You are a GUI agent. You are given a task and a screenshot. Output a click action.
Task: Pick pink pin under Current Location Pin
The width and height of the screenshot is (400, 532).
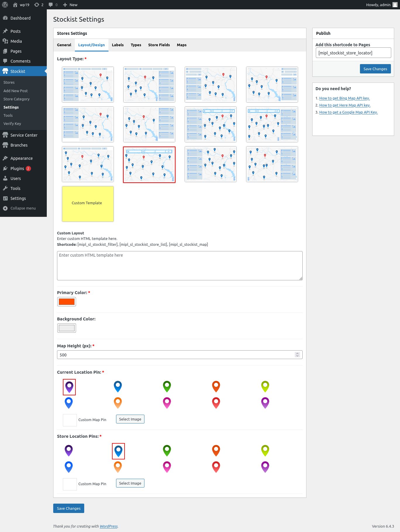click(x=167, y=403)
